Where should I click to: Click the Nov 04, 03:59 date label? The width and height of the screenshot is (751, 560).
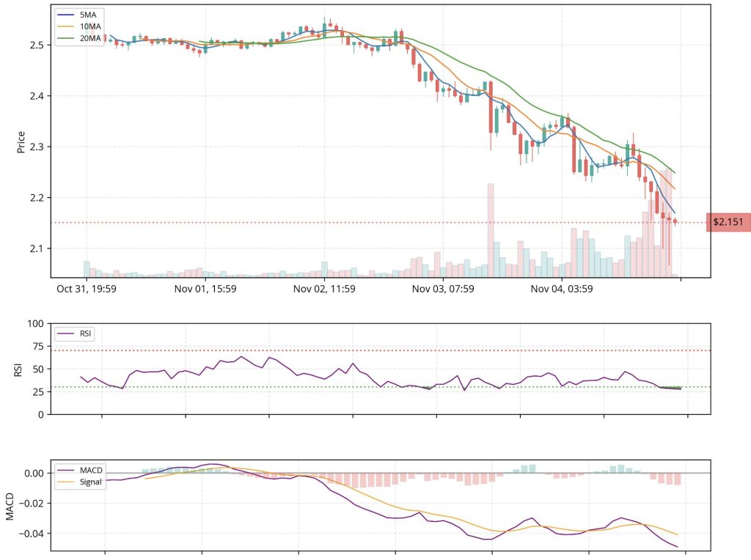click(x=562, y=289)
